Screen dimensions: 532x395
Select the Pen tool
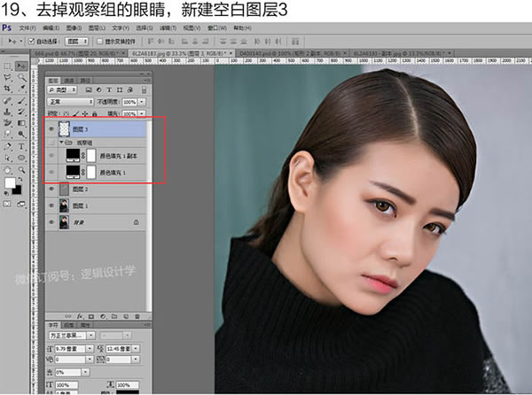pos(7,147)
